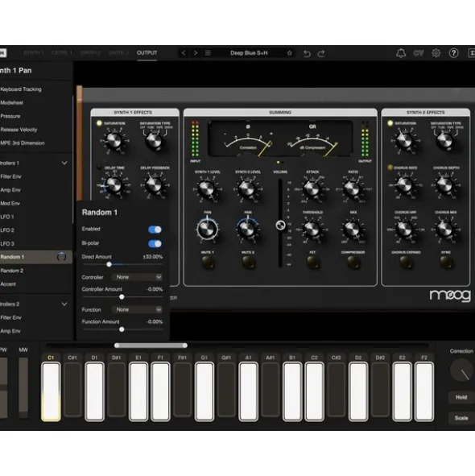
Task: Click the Synth 1 Saturation Type knob
Action: point(154,140)
